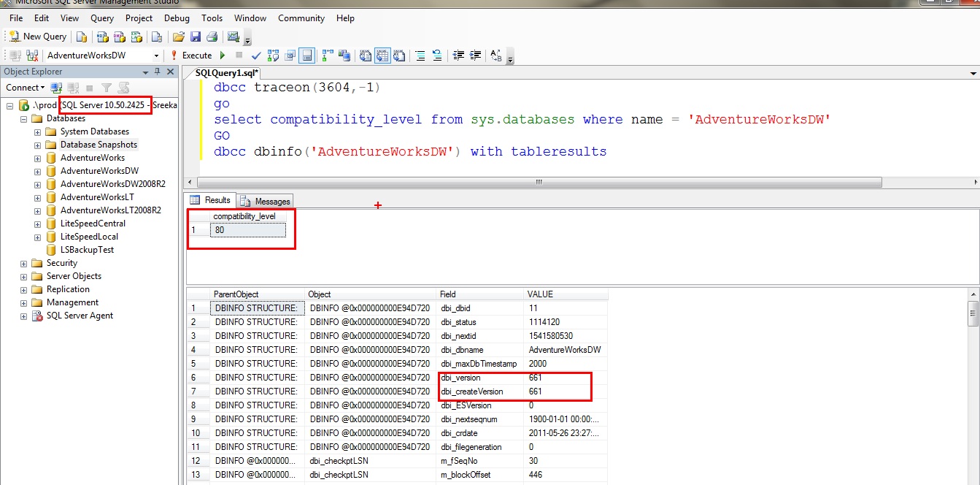
Task: Click the New Query toolbar button
Action: 38,37
